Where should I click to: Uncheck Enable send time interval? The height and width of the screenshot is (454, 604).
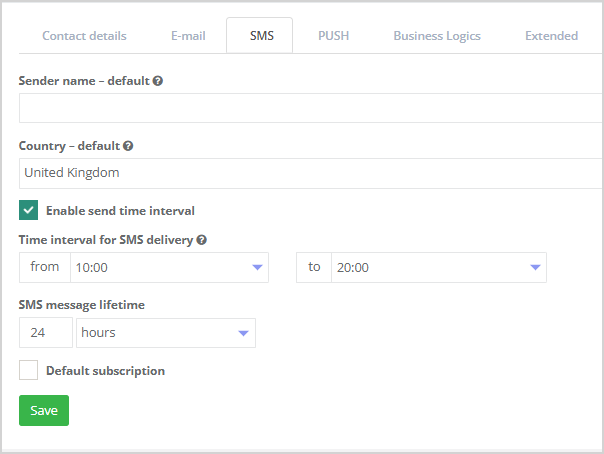tap(29, 210)
